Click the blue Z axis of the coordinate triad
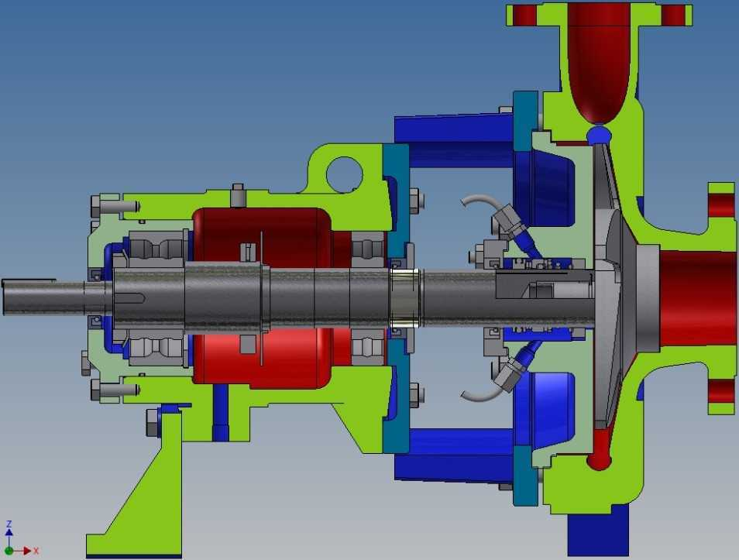The image size is (739, 560). tap(9, 536)
